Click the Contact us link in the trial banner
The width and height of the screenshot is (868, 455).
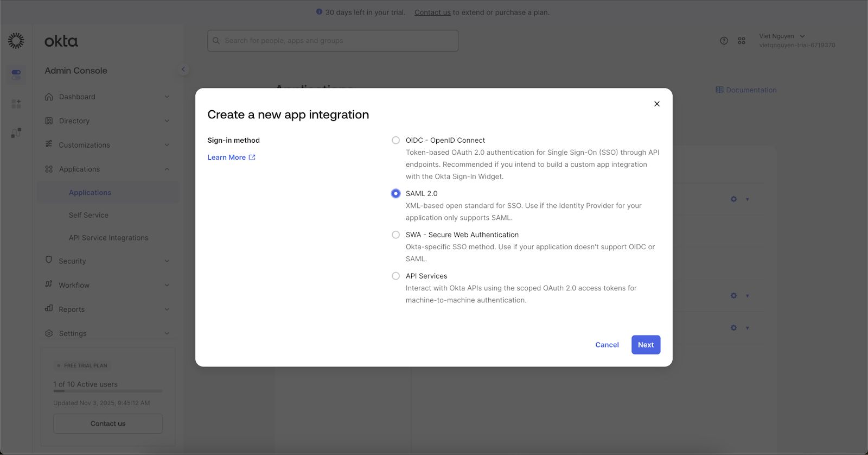pos(432,12)
